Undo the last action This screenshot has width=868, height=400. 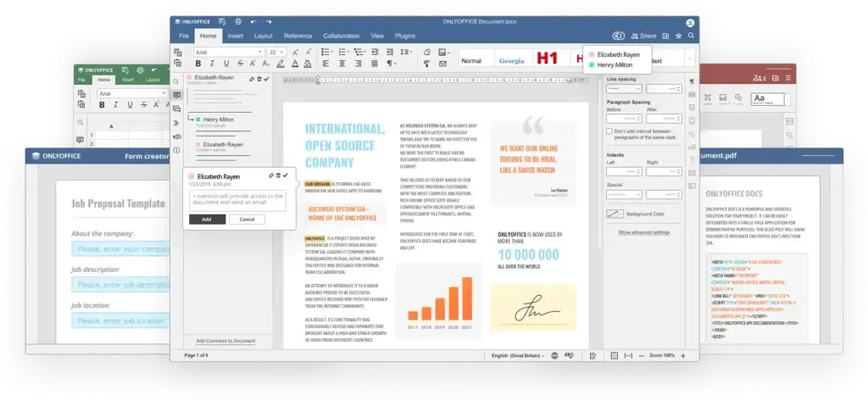[x=253, y=21]
